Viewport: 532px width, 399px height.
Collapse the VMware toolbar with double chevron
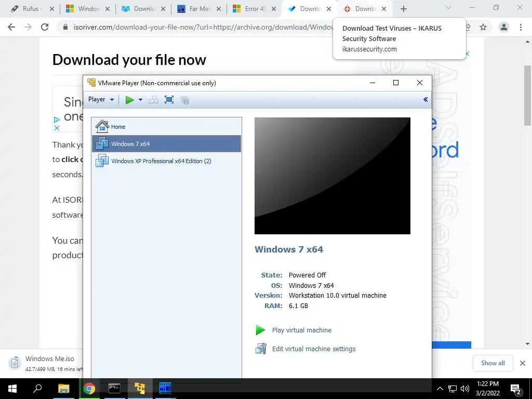(425, 99)
